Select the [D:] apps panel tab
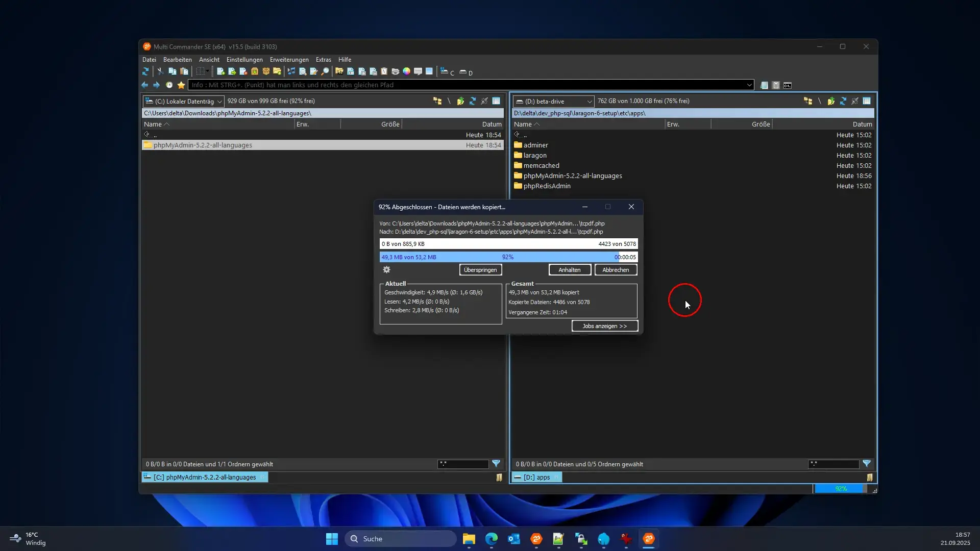Image resolution: width=980 pixels, height=551 pixels. [x=536, y=478]
